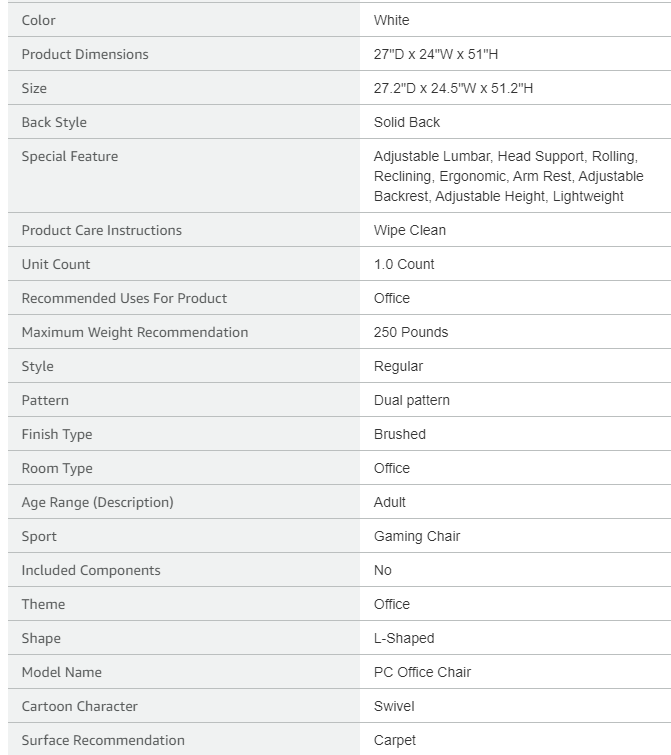This screenshot has height=755, width=671.
Task: Click the Regular style value
Action: coord(398,366)
